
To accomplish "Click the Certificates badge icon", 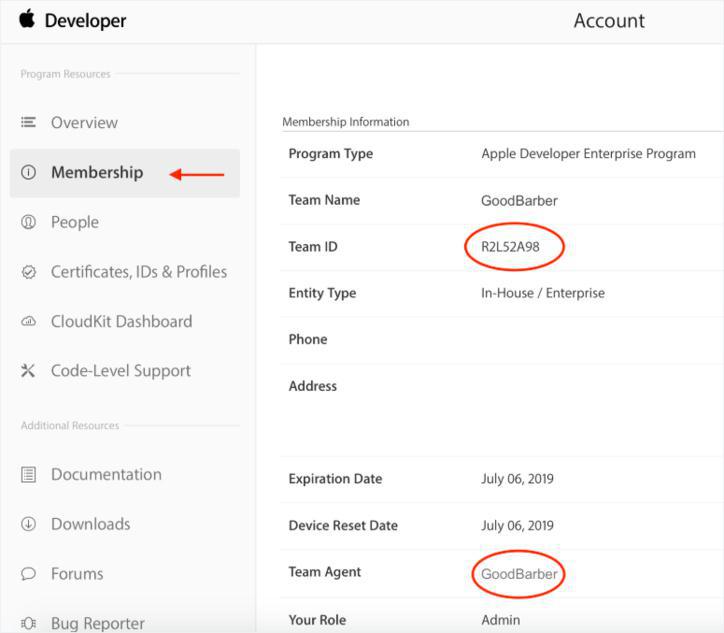I will [28, 272].
